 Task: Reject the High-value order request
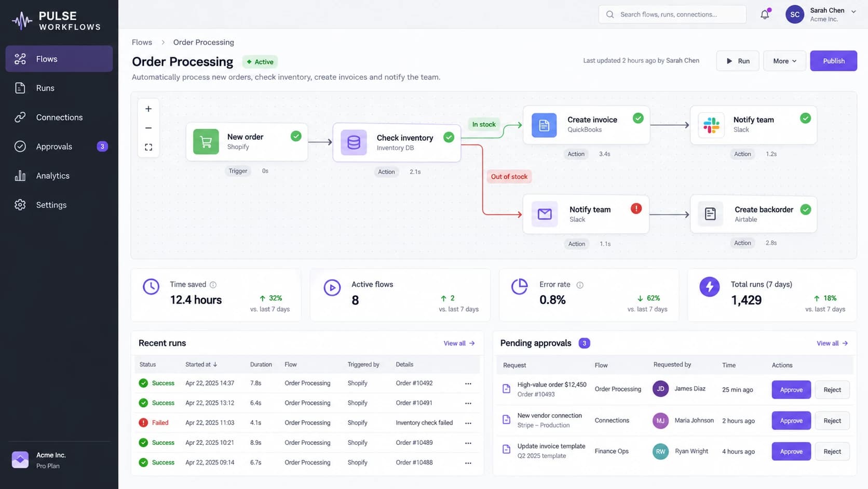(x=832, y=390)
